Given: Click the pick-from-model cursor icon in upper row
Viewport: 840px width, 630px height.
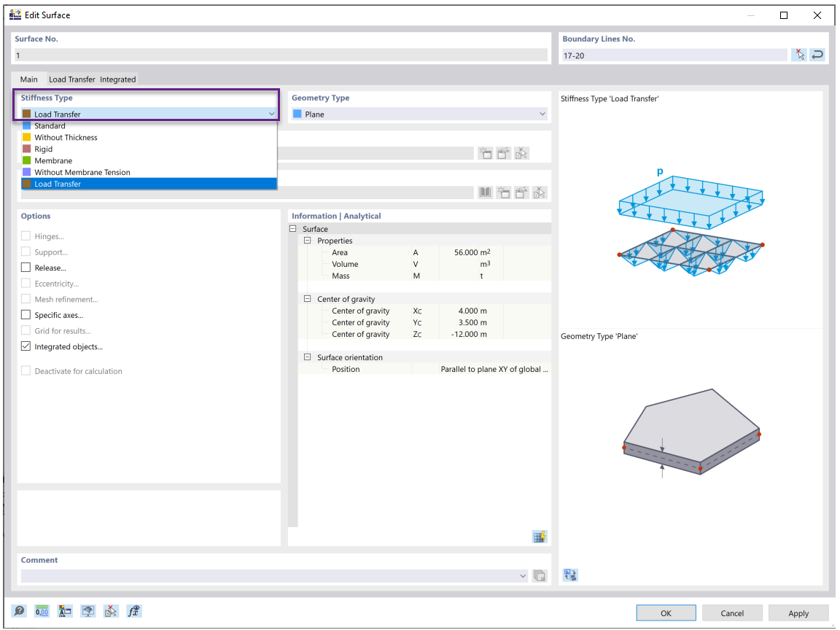Looking at the screenshot, I should pyautogui.click(x=522, y=153).
